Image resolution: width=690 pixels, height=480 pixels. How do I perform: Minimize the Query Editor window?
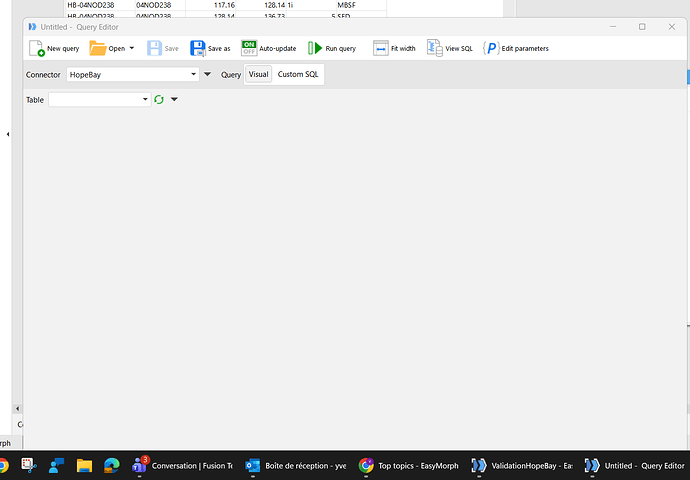(613, 27)
